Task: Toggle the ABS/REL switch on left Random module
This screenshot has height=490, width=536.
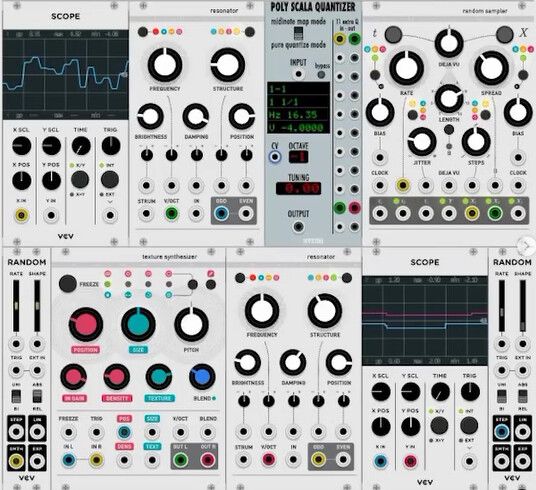Action: [x=37, y=396]
